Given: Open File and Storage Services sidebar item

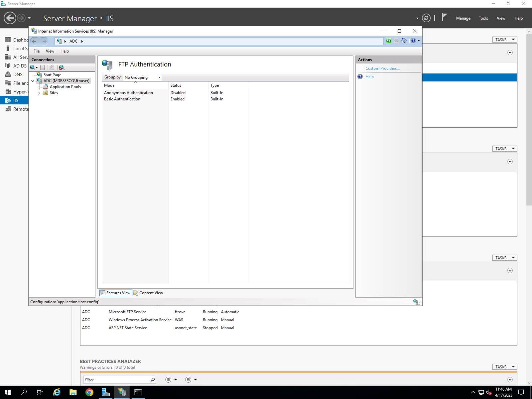Looking at the screenshot, I should (x=16, y=83).
